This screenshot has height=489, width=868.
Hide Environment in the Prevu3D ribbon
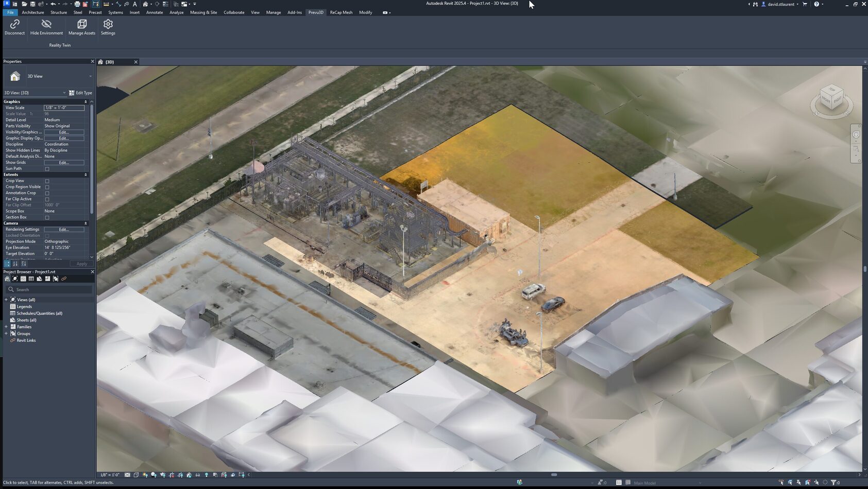click(46, 26)
